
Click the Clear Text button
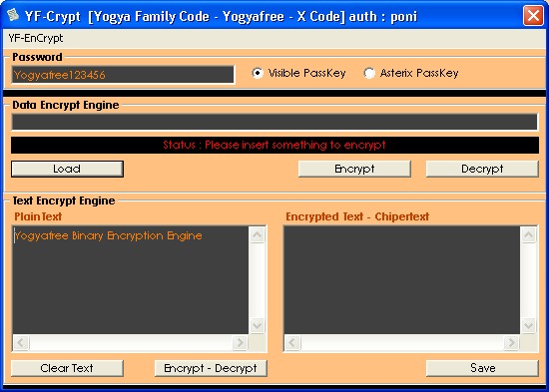pos(67,368)
